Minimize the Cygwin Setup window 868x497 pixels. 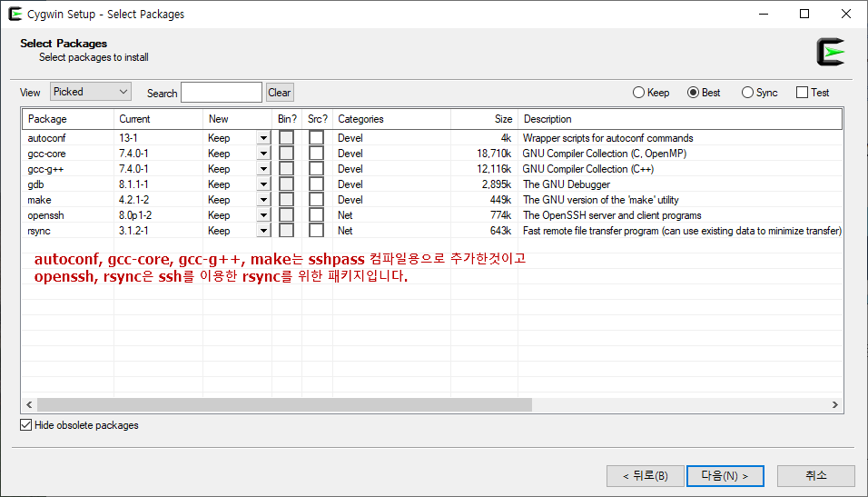point(764,14)
